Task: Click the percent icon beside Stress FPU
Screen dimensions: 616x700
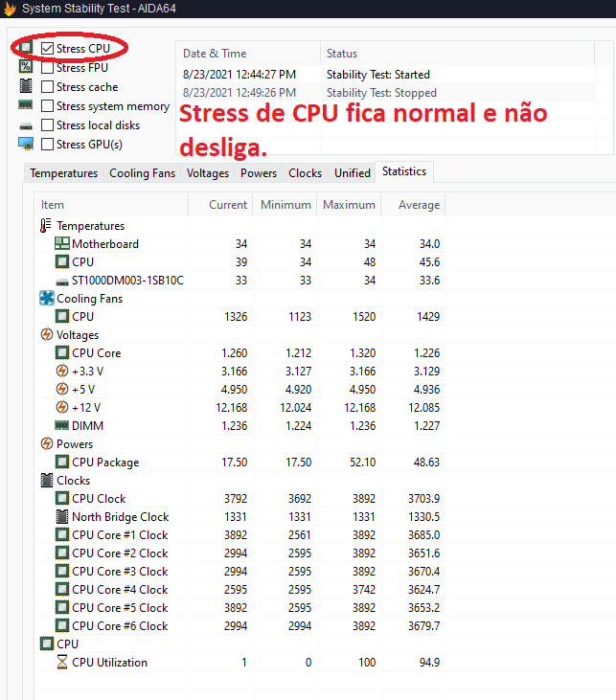Action: [26, 66]
